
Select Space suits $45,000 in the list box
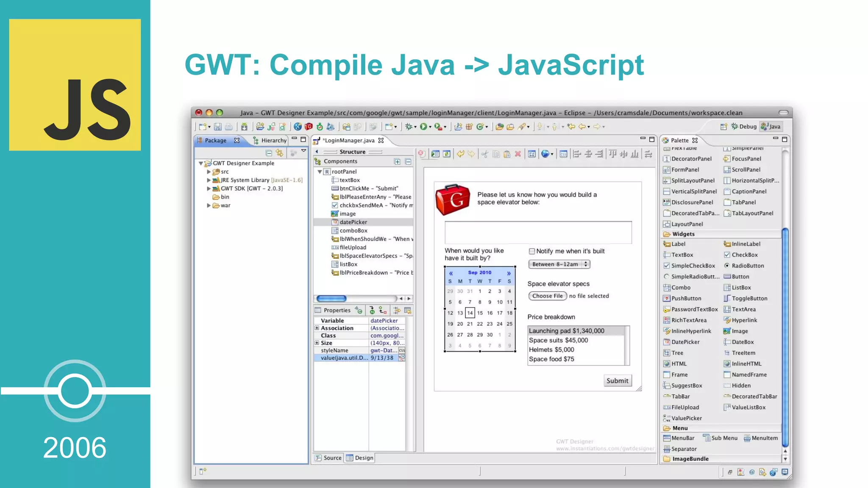[x=576, y=340]
